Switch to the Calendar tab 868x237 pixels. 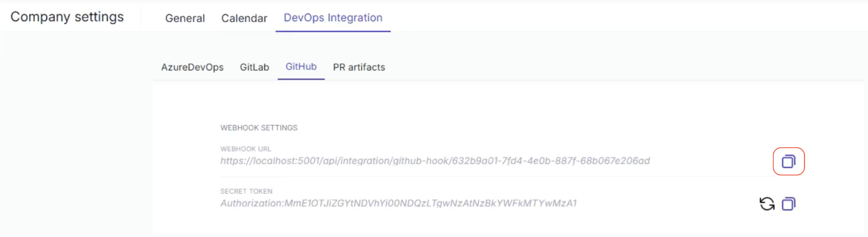(244, 18)
